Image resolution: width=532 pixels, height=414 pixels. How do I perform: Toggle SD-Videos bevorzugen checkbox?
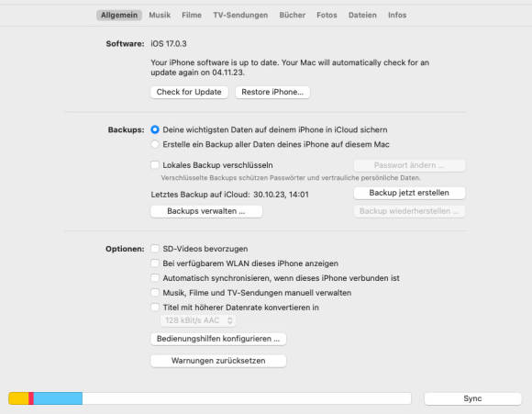[x=155, y=249]
